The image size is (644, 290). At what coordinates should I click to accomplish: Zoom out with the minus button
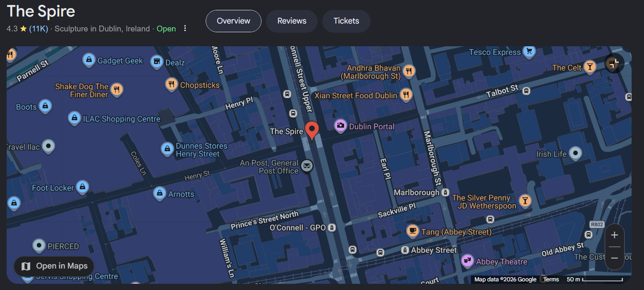(614, 258)
